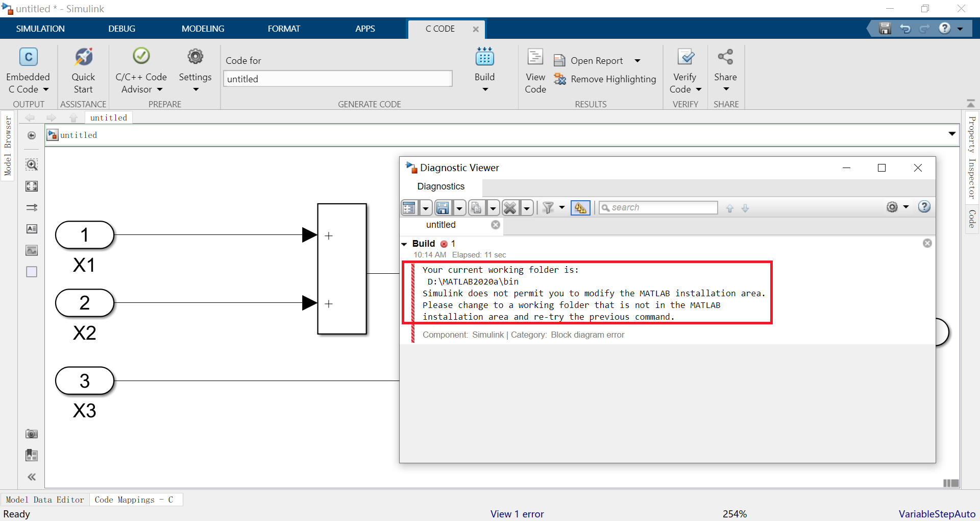
Task: Insert an image from the palette
Action: tap(32, 250)
